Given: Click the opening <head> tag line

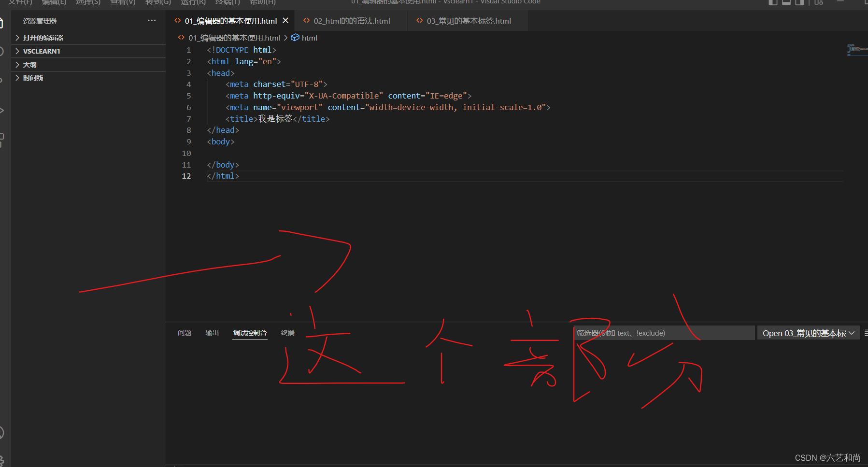Looking at the screenshot, I should 221,73.
